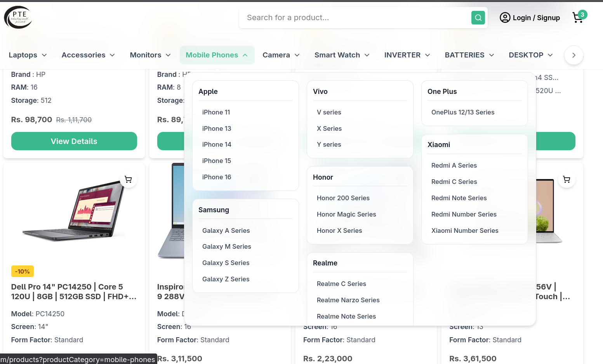This screenshot has width=603, height=364.
Task: Click cart icon on rightmost laptop card
Action: tap(567, 179)
